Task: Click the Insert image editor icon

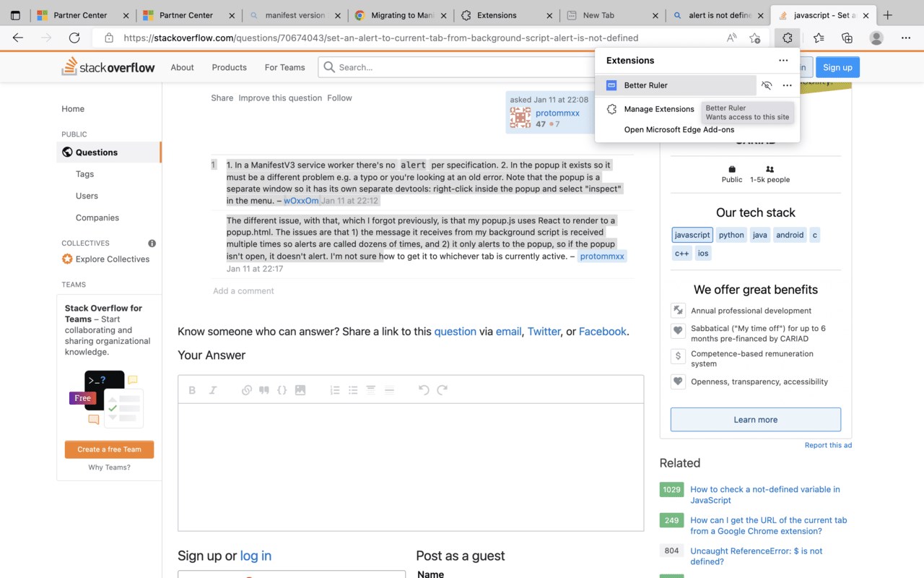Action: 300,390
